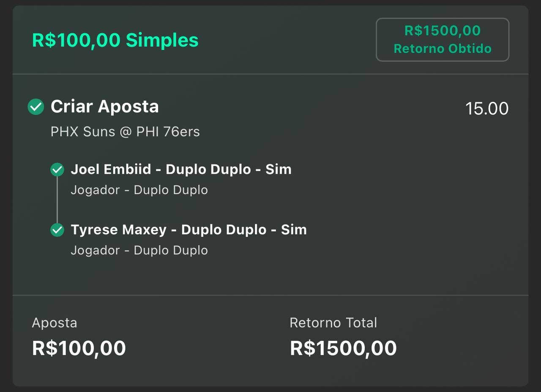Image resolution: width=541 pixels, height=392 pixels.
Task: Click the Retorno Obtido text
Action: [x=443, y=49]
